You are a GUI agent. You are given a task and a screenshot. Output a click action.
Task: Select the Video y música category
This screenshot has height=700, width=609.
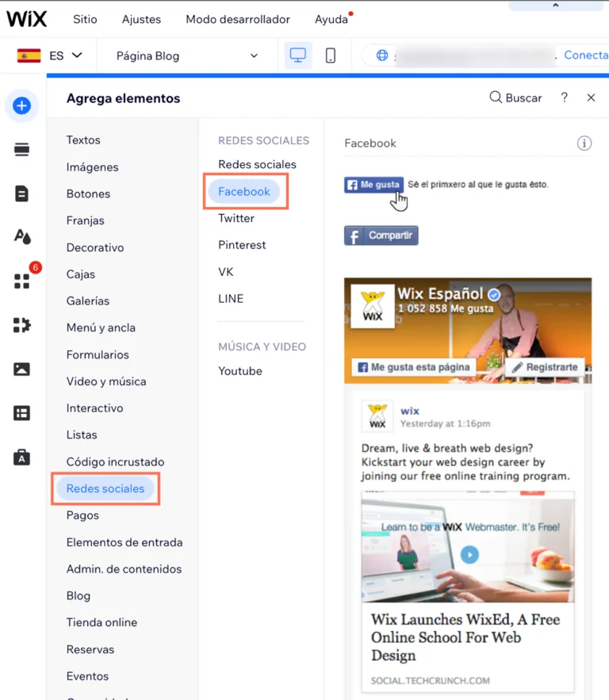[105, 381]
